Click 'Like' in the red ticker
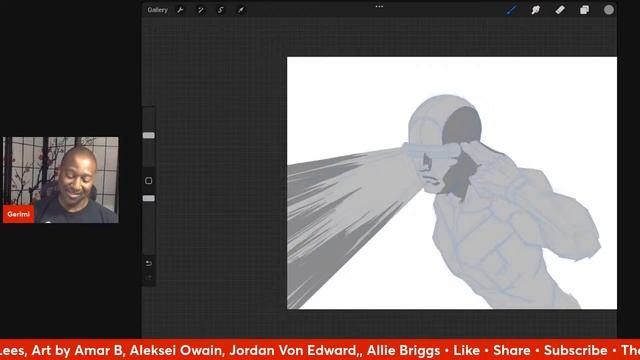The width and height of the screenshot is (640, 360). click(467, 350)
